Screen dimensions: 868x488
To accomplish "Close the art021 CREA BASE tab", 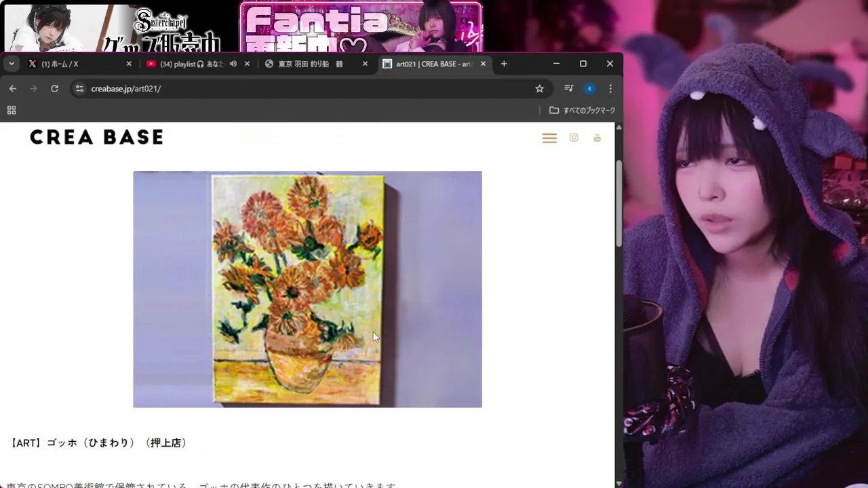I will point(483,64).
